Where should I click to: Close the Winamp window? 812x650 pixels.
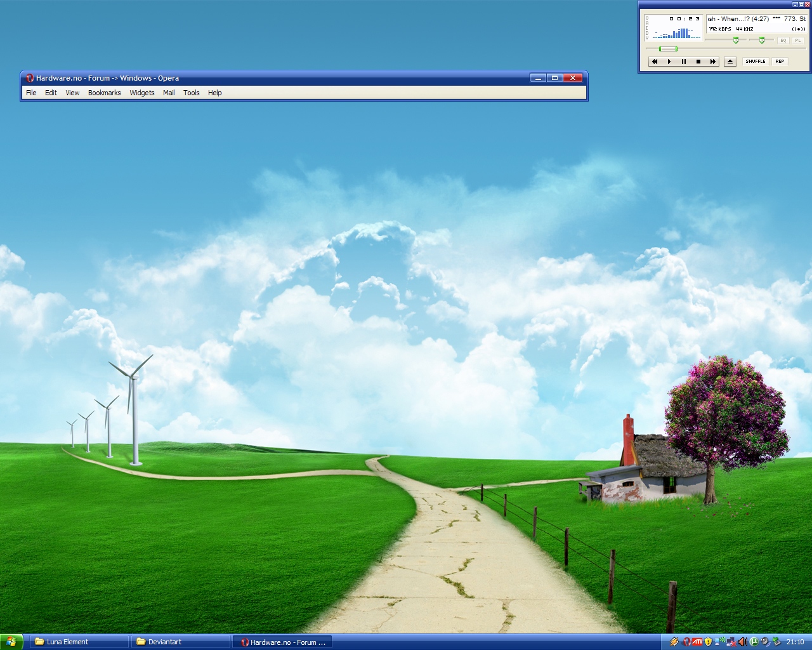(x=808, y=4)
